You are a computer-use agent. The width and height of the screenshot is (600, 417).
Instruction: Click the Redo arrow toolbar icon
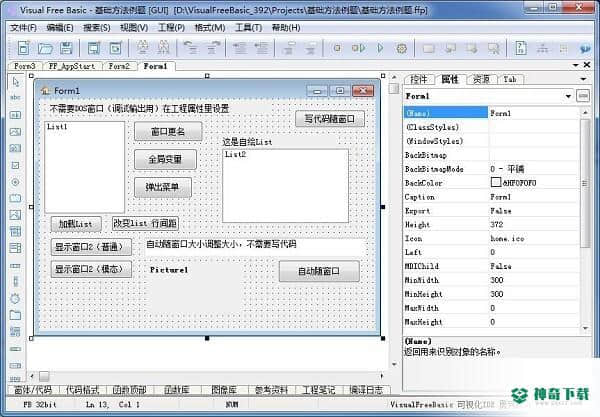[x=213, y=48]
